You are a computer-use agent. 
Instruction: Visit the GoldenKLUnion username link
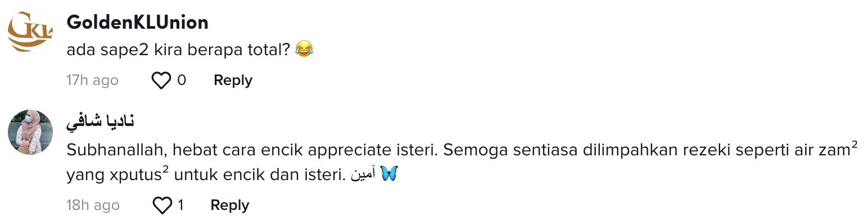coord(137,22)
